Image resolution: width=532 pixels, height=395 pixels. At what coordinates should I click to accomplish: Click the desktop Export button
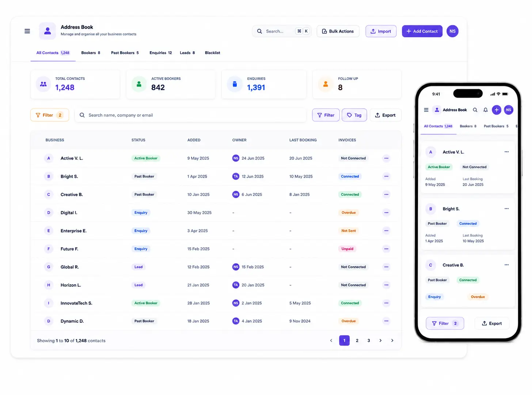385,115
